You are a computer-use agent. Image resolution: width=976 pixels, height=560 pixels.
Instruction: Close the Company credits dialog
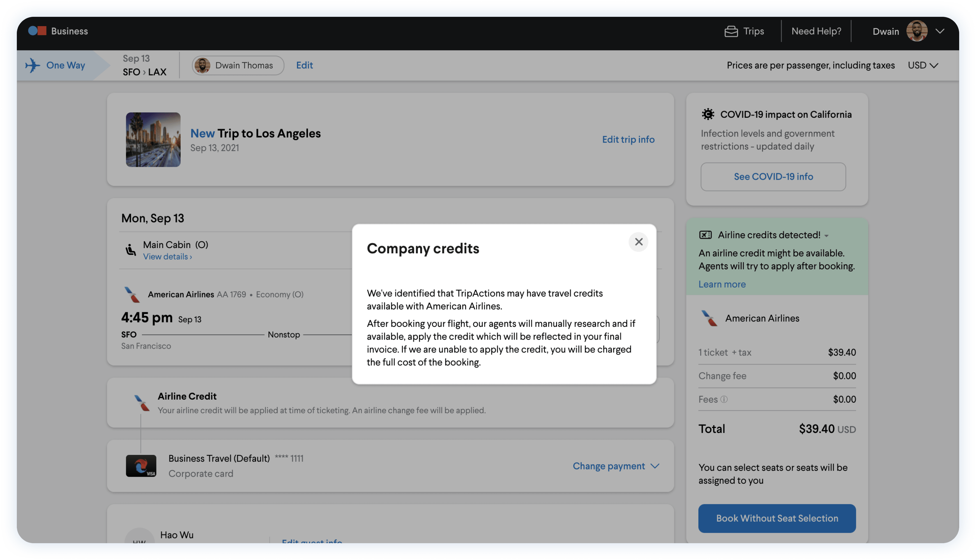(639, 242)
